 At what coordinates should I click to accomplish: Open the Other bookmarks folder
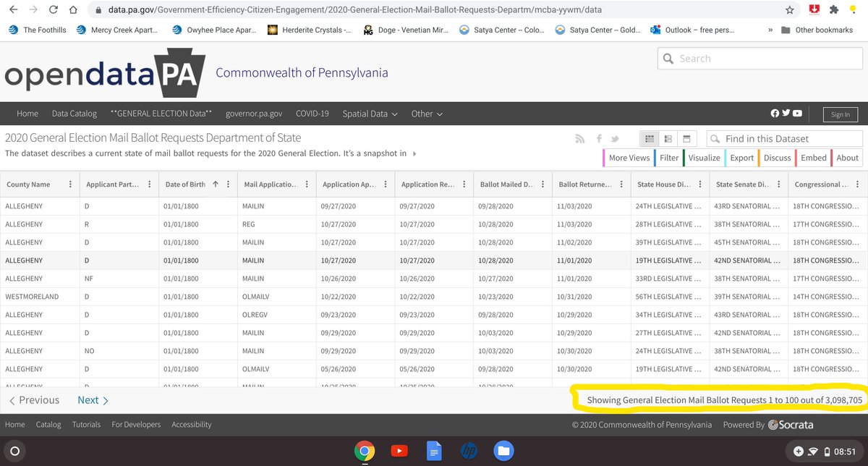(817, 30)
